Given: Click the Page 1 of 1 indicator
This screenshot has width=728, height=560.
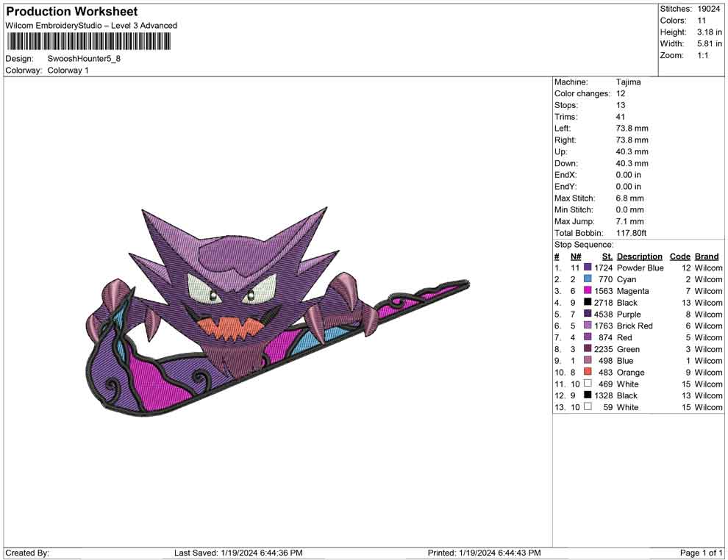Looking at the screenshot, I should pyautogui.click(x=701, y=553).
